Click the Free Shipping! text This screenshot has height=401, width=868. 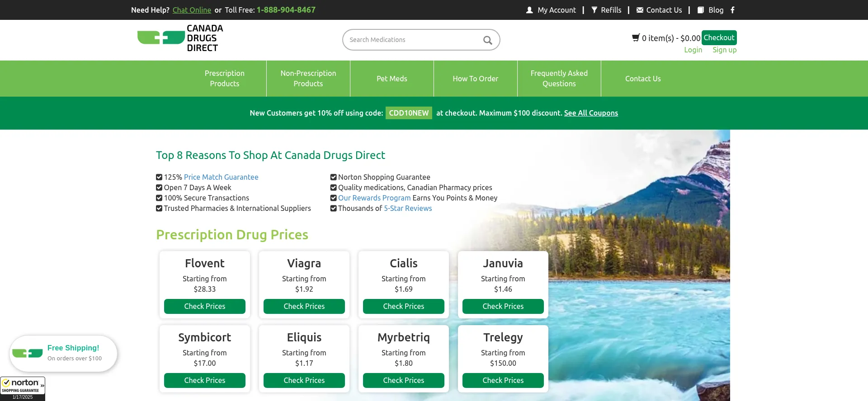(x=73, y=348)
